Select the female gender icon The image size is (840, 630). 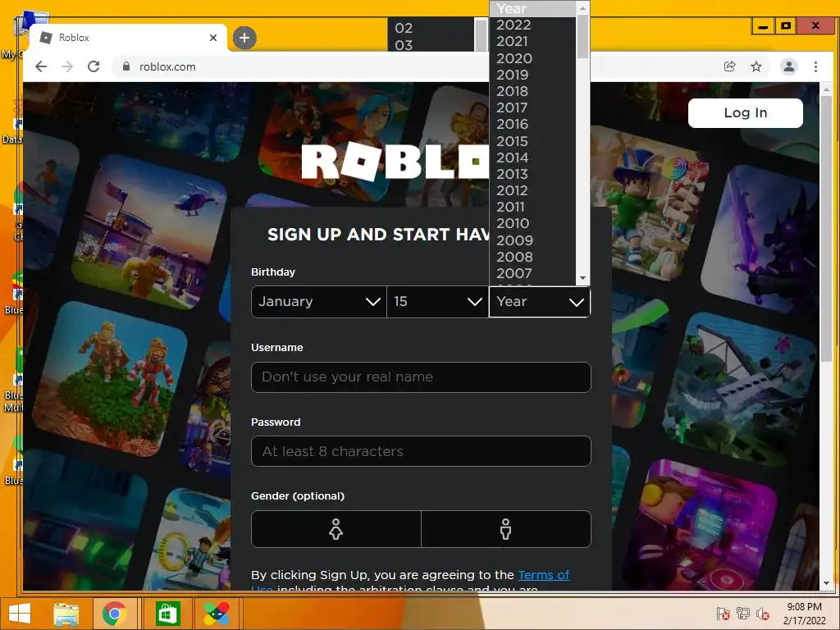pyautogui.click(x=336, y=529)
